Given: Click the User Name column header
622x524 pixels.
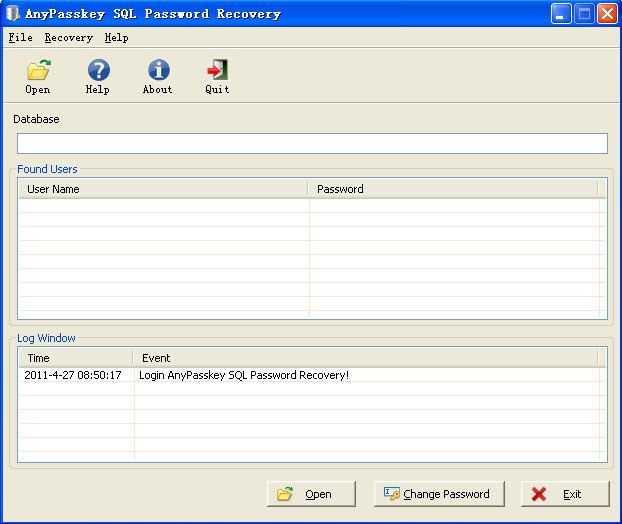Looking at the screenshot, I should click(x=163, y=189).
